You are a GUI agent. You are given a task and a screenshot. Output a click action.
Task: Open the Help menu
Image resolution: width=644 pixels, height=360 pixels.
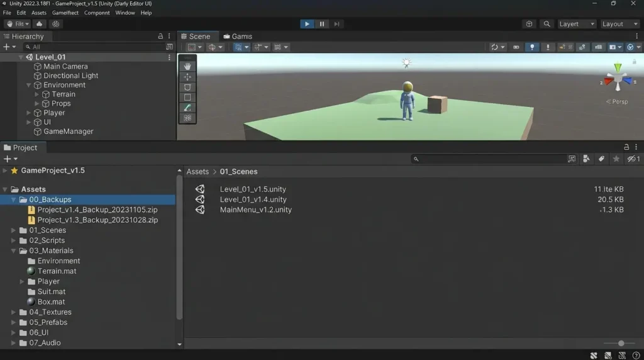[146, 13]
